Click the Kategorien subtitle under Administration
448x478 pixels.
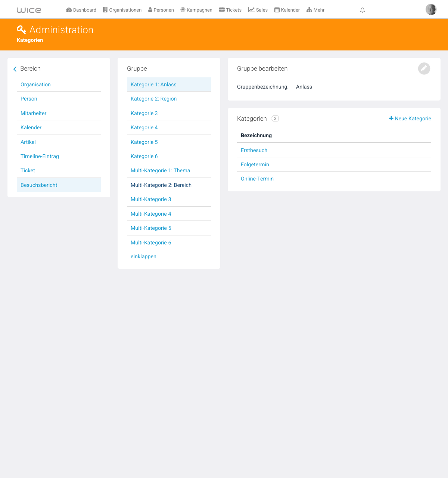[x=30, y=40]
